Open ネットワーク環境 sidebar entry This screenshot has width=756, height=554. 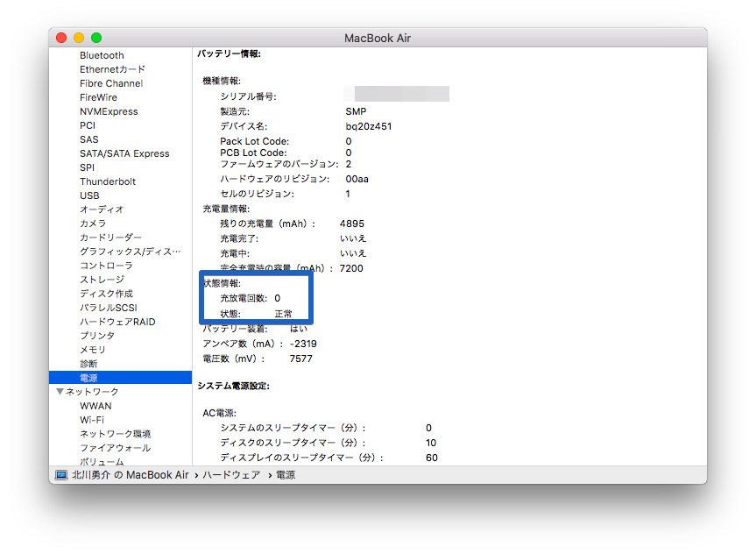(116, 434)
